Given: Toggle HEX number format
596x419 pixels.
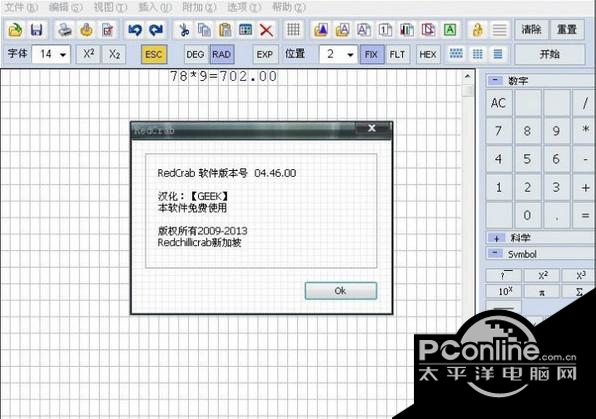Looking at the screenshot, I should [x=428, y=54].
